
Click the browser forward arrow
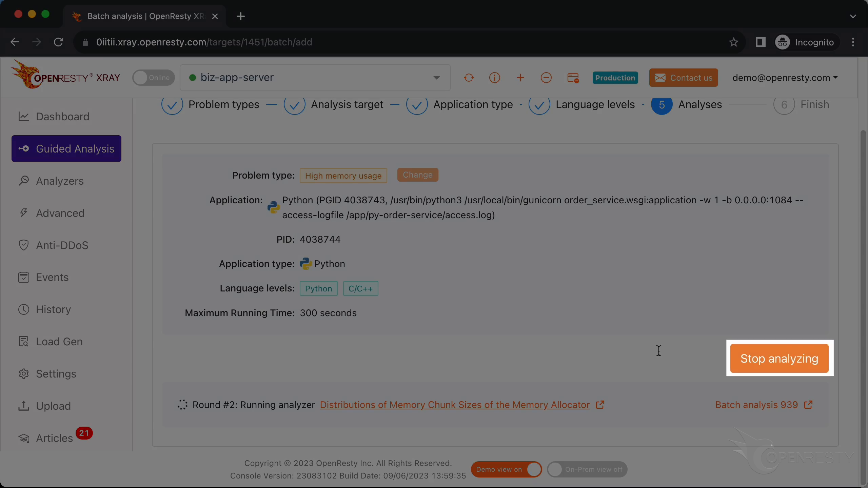pyautogui.click(x=37, y=42)
